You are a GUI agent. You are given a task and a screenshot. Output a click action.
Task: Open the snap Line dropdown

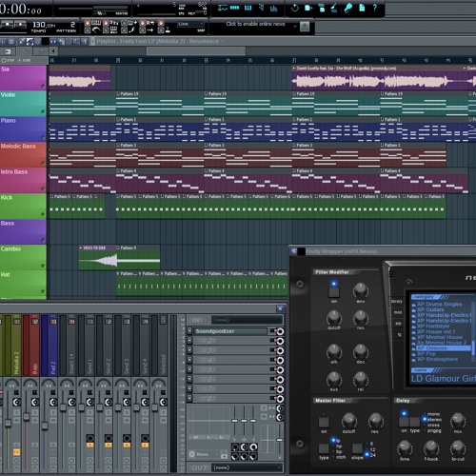tap(190, 24)
